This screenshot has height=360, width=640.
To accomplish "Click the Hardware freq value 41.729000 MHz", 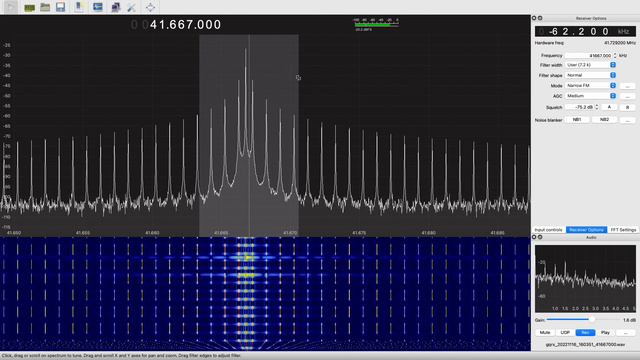I will click(620, 43).
